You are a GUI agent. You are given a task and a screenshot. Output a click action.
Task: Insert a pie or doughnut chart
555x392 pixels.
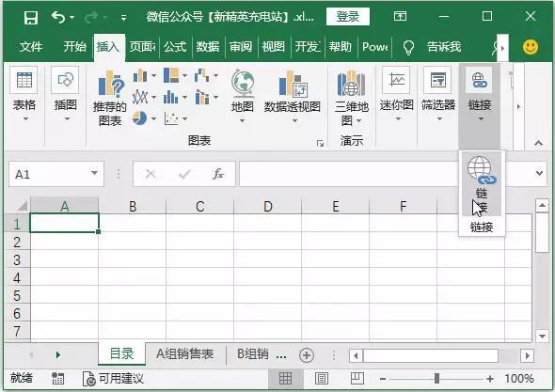(144, 118)
